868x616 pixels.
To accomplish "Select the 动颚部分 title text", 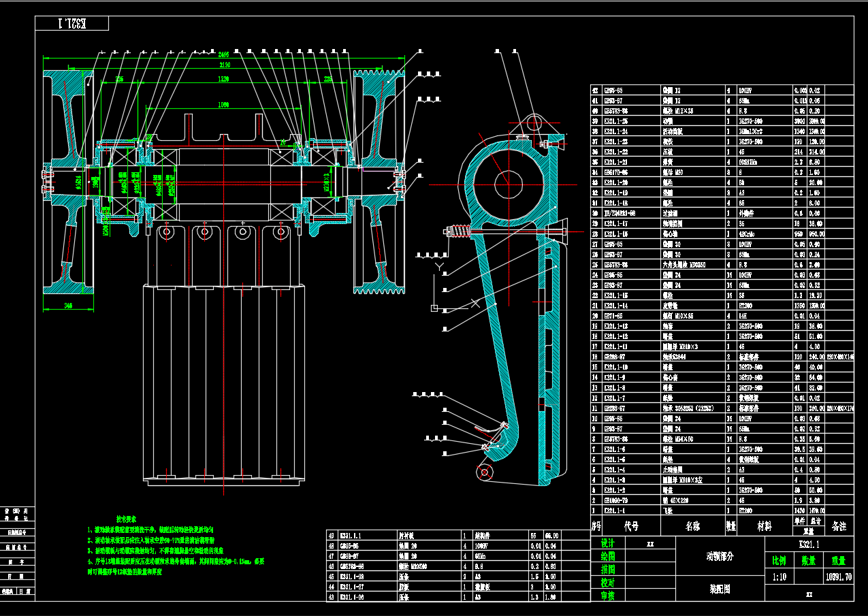I will (720, 556).
